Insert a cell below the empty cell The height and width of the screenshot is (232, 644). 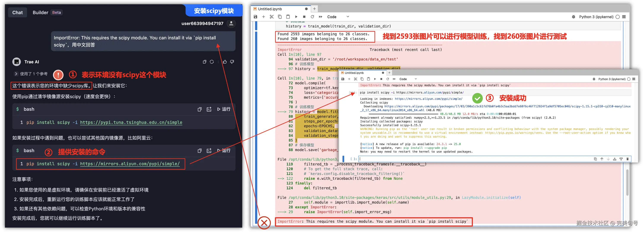tap(621, 159)
